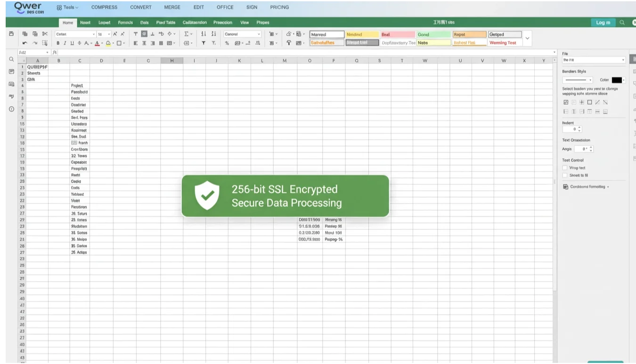Click the filter funnel icon
This screenshot has height=364, width=636.
204,43
